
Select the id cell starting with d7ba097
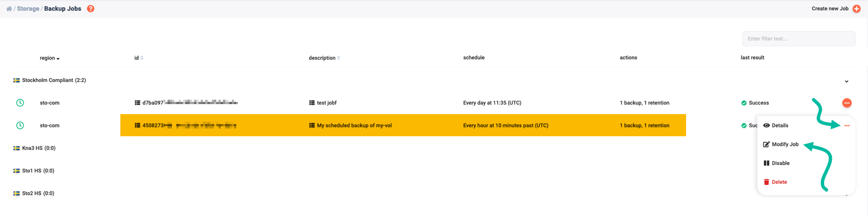click(x=186, y=103)
